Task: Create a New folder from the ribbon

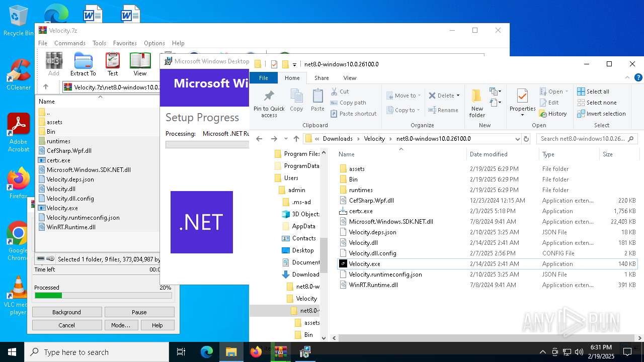Action: (x=477, y=104)
